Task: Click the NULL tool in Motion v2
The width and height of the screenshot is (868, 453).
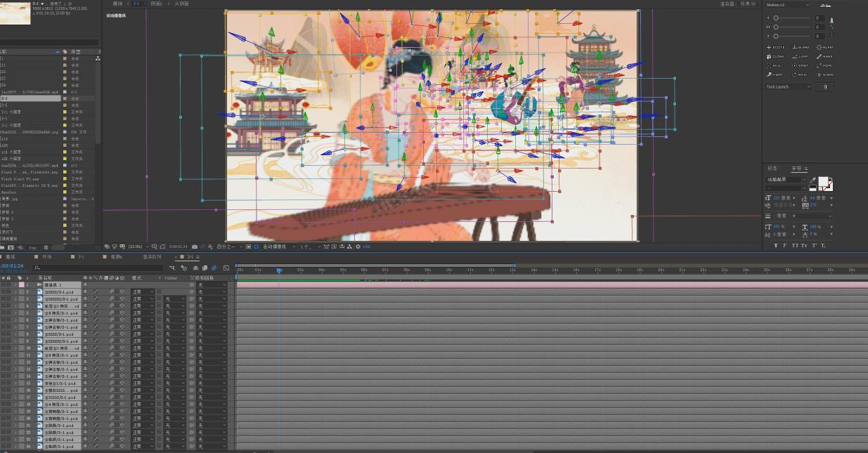Action: [x=776, y=65]
